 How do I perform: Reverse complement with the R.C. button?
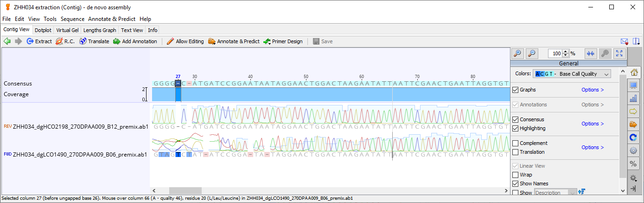65,41
